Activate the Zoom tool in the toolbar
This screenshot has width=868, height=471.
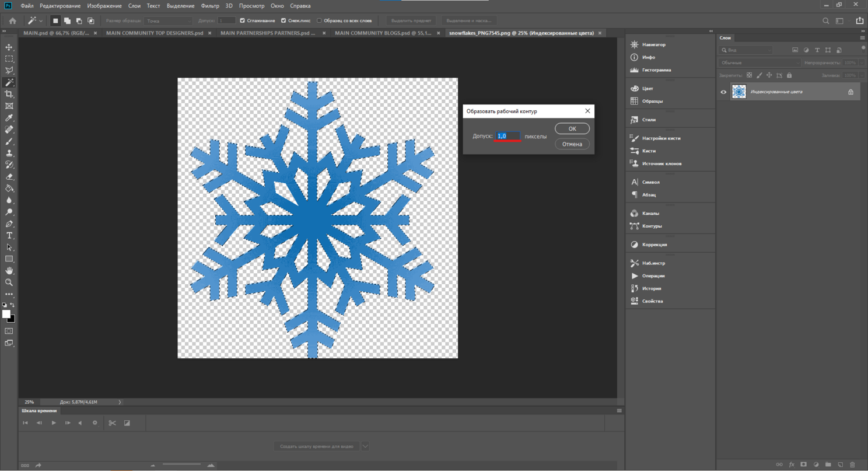click(9, 282)
